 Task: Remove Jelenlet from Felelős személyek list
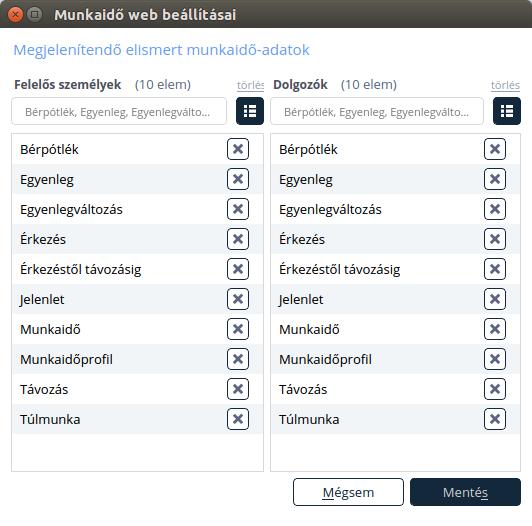point(238,299)
